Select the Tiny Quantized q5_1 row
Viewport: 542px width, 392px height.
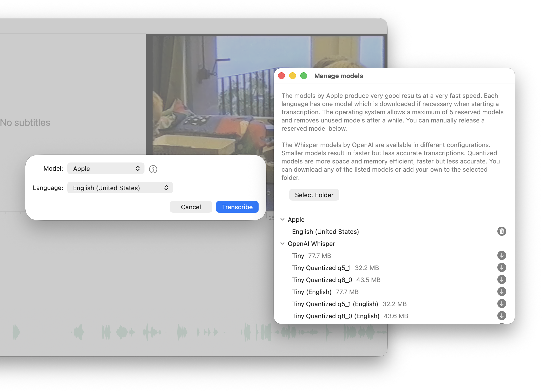(321, 268)
